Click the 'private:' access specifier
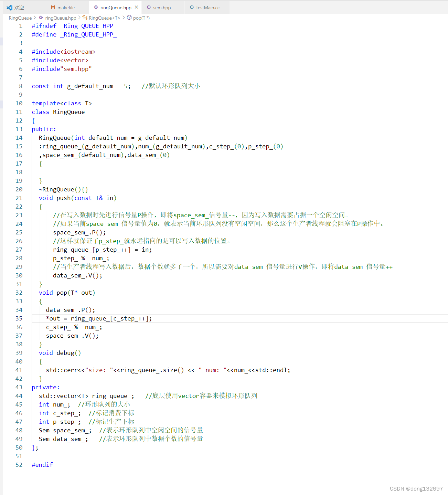The image size is (448, 495). tap(45, 387)
